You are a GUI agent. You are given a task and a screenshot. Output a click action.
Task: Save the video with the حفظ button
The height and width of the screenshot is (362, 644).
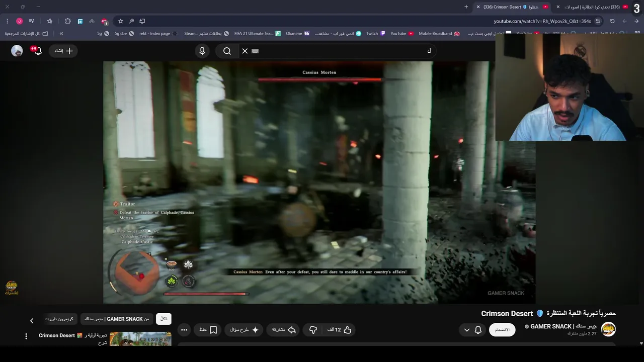coord(208,330)
